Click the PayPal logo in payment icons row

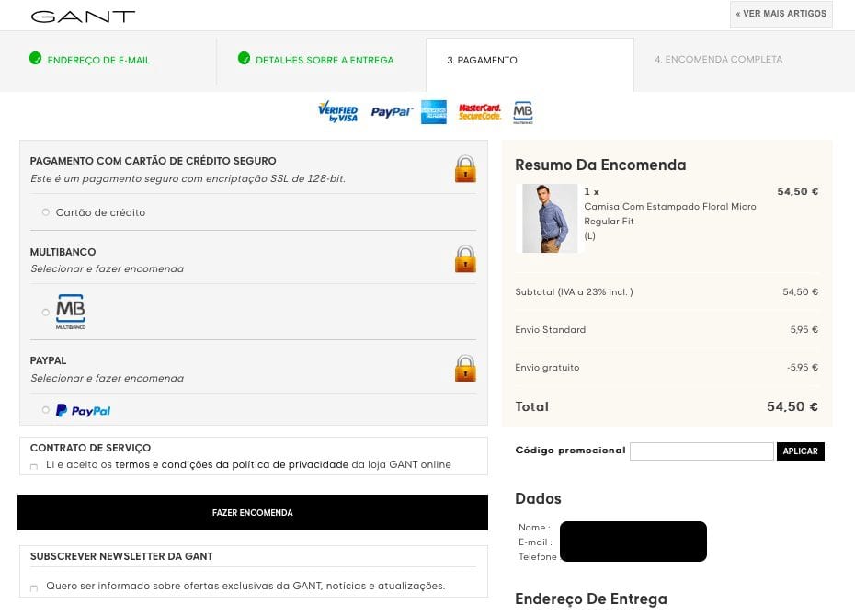coord(392,112)
